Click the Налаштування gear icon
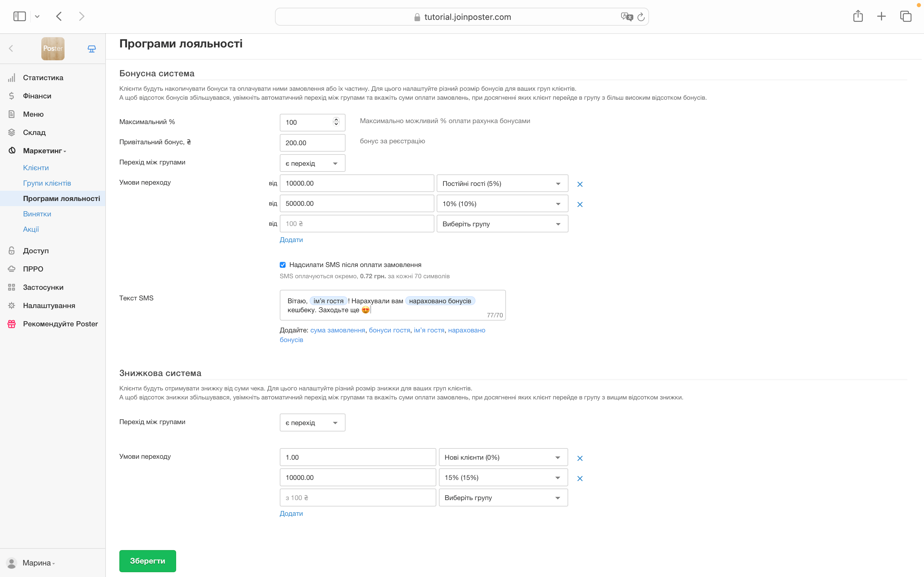This screenshot has height=577, width=924. tap(12, 306)
